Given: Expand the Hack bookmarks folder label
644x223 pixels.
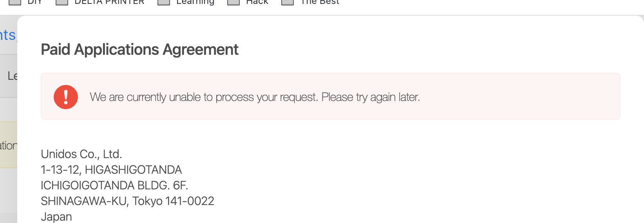Looking at the screenshot, I should click(x=257, y=2).
